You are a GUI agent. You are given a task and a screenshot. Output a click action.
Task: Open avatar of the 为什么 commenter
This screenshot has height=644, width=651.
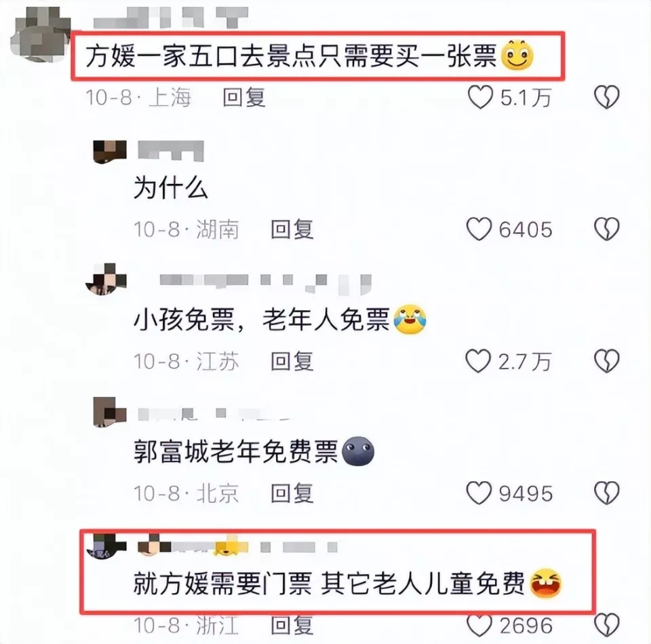pyautogui.click(x=110, y=152)
